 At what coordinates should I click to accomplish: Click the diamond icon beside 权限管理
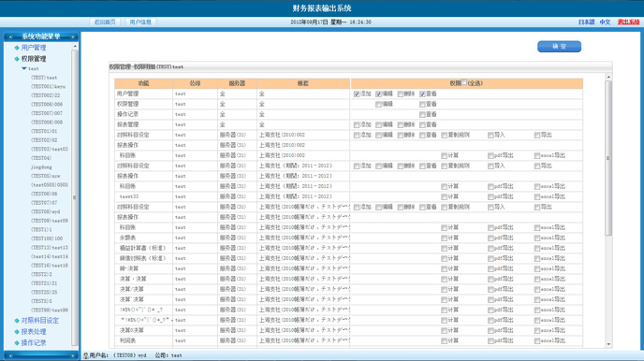[x=17, y=59]
